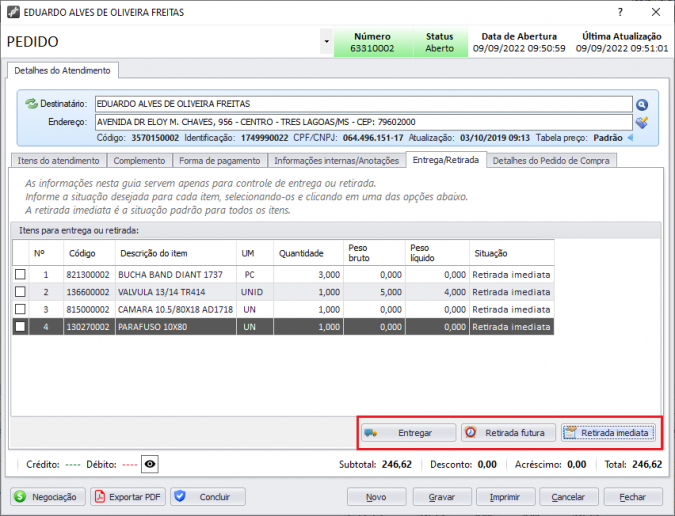Click the address edit brush icon
The image size is (675, 516).
pos(641,123)
